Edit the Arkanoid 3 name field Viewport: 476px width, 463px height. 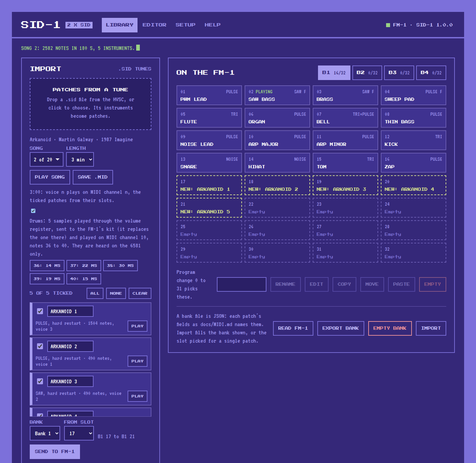70,381
